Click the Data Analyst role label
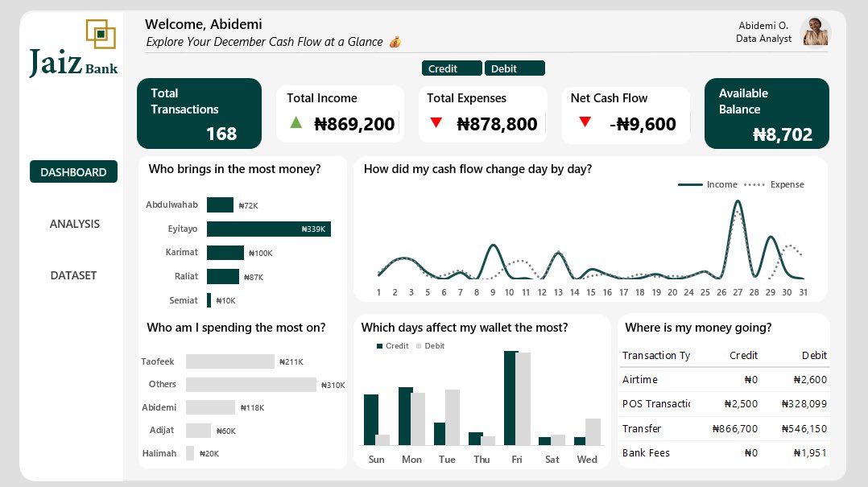The width and height of the screenshot is (868, 487). 764,39
